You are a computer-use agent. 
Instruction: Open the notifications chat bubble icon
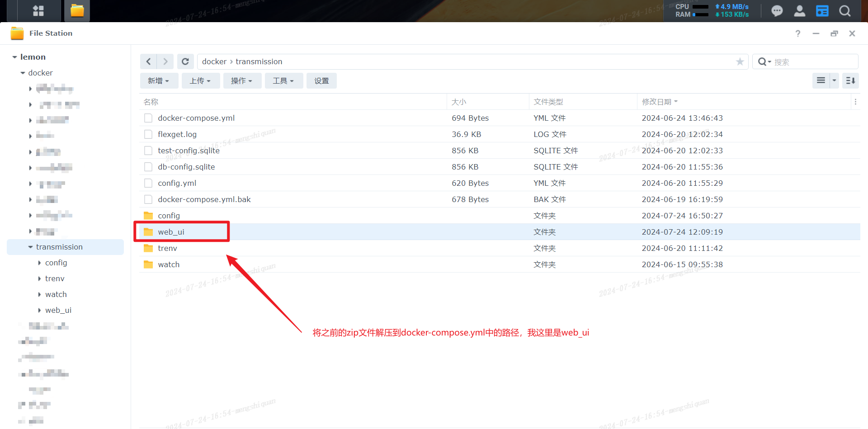pyautogui.click(x=777, y=11)
